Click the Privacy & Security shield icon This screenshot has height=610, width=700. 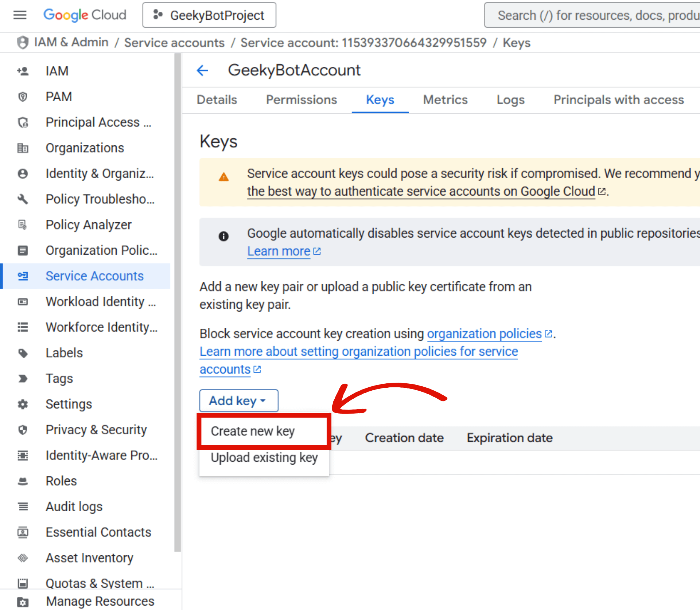23,430
